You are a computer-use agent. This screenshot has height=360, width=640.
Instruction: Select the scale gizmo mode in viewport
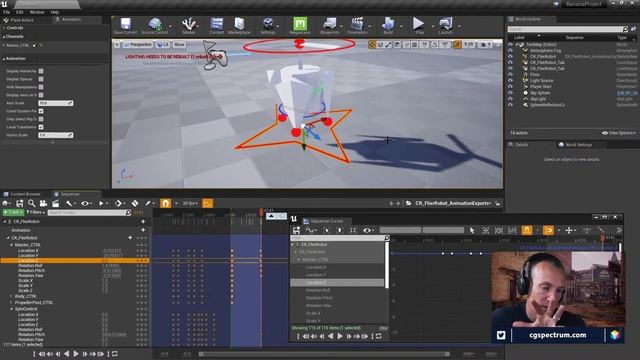point(389,45)
